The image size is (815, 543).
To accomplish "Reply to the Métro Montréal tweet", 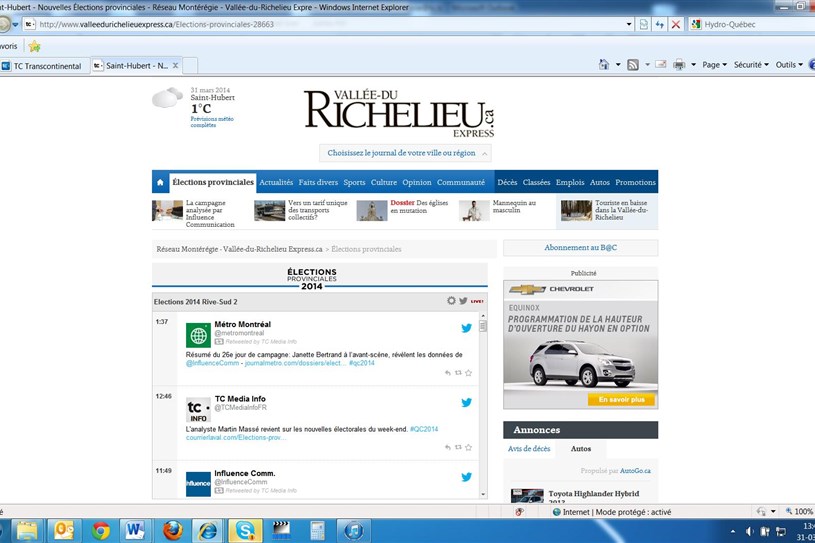I will pos(448,373).
